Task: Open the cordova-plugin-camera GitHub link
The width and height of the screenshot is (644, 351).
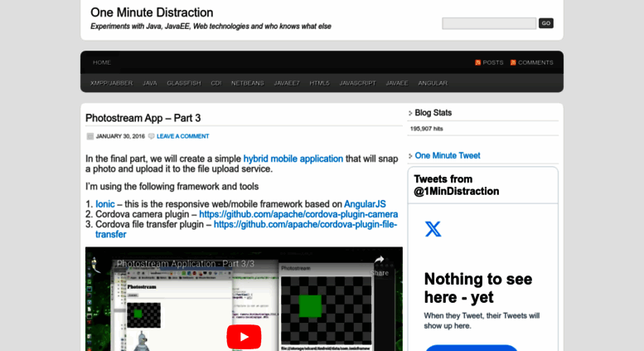Action: click(298, 214)
